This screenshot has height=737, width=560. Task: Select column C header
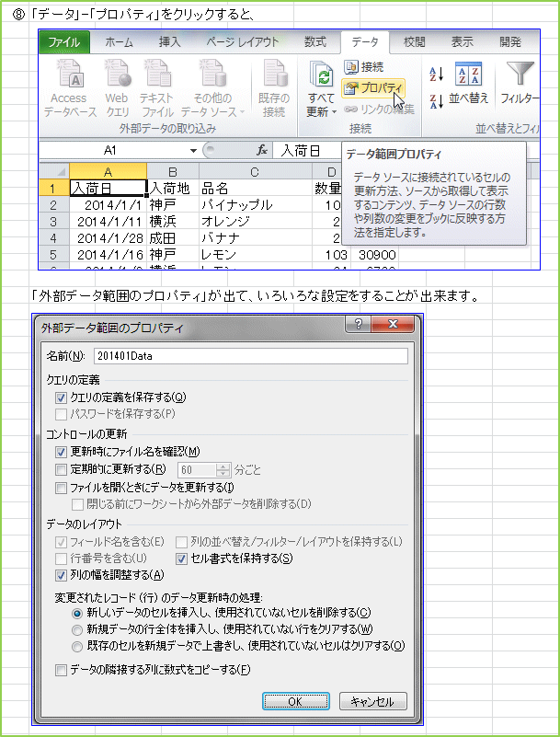coord(255,171)
